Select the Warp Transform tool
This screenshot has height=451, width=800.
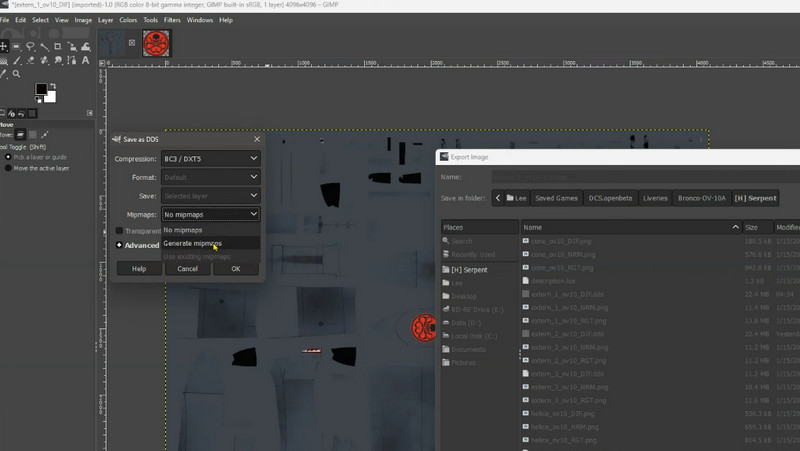(86, 47)
